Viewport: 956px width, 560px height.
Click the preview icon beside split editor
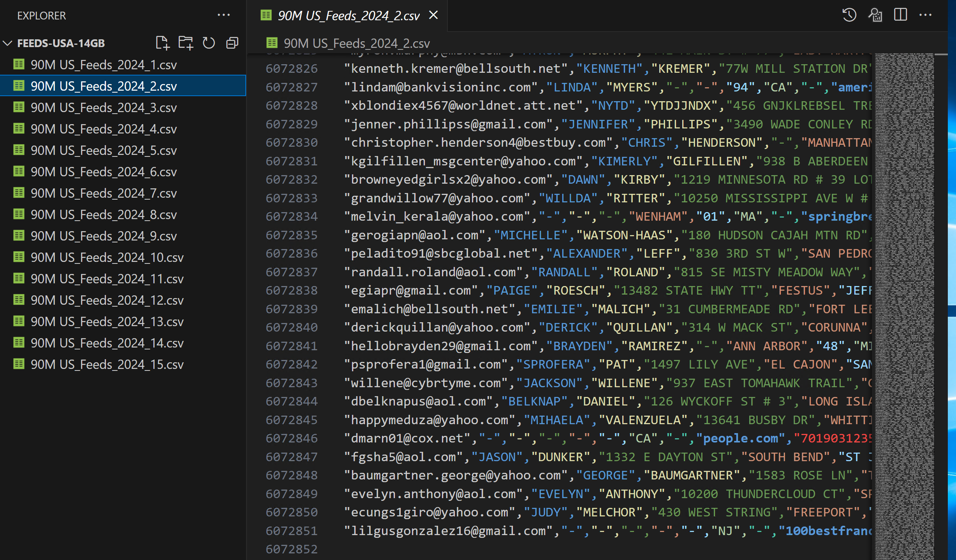(875, 15)
